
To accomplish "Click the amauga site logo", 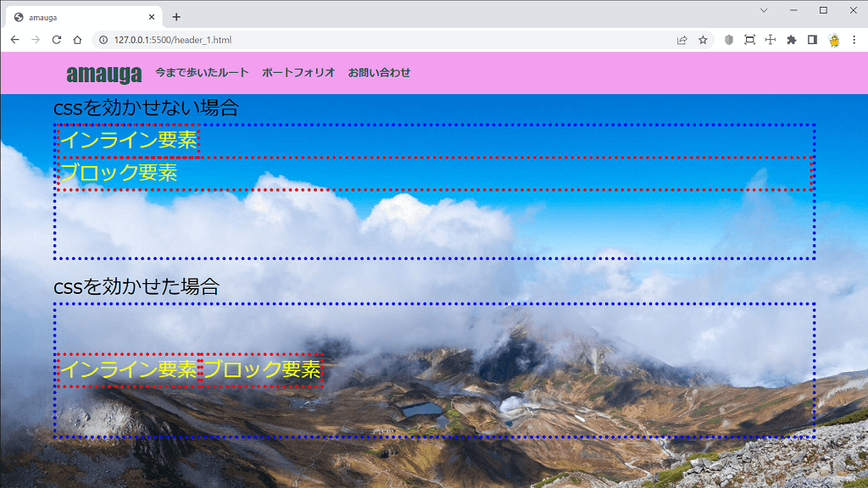I will coord(103,74).
